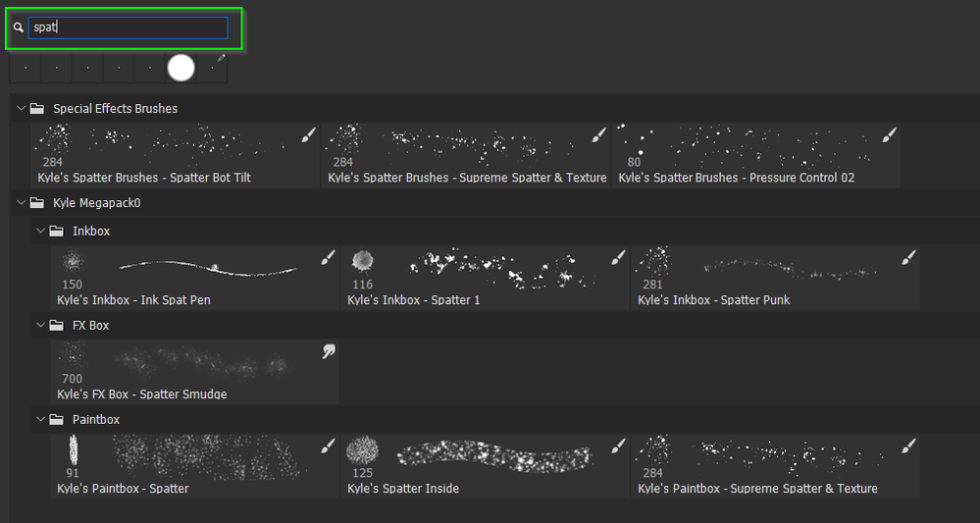Select "Kyle's Paintbox - Spatter" label
Screen dimensions: 980x523
[123, 489]
